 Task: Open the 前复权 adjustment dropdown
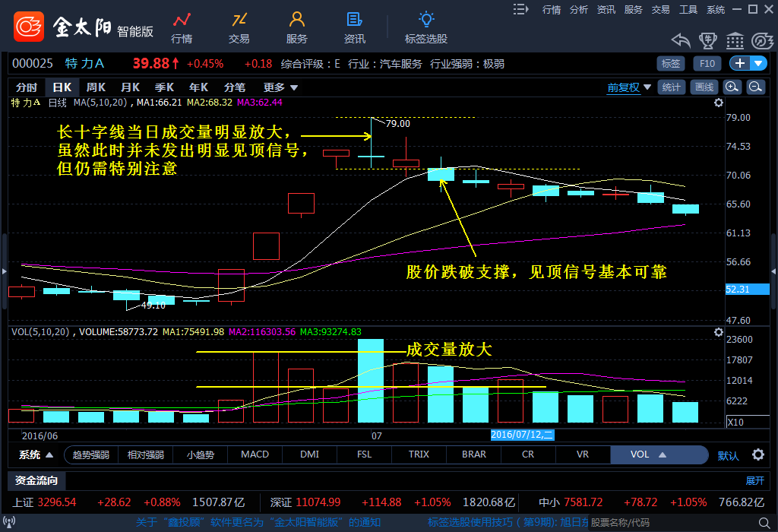(628, 87)
